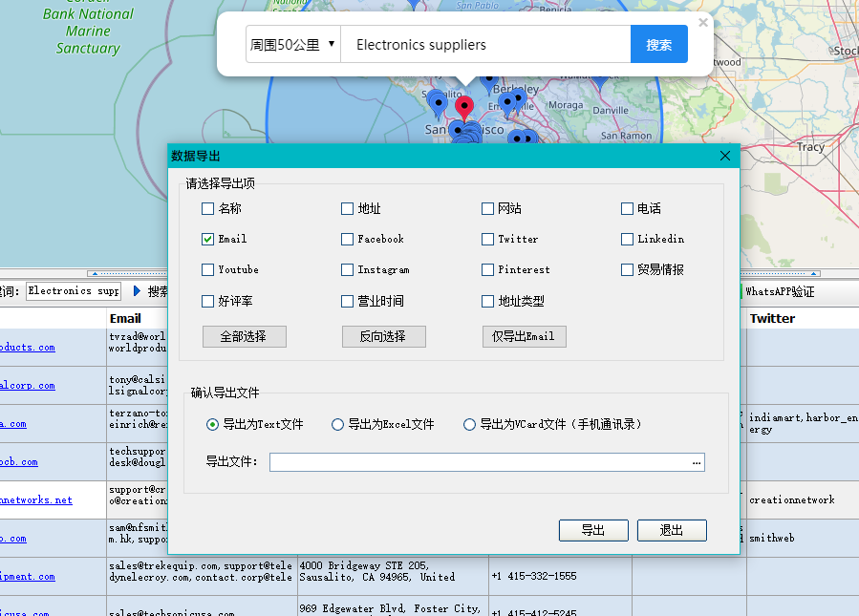Check the 电话 checkbox
859x616 pixels.
coord(627,208)
